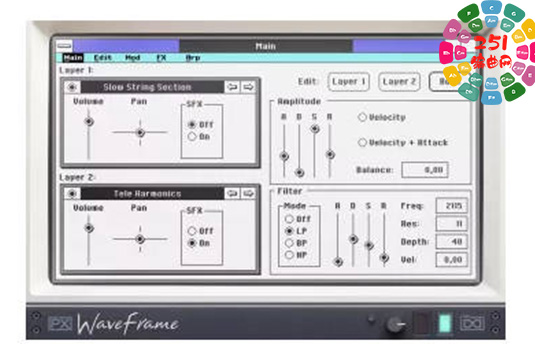The width and height of the screenshot is (535, 363).
Task: Enable the Velocity option
Action: point(362,117)
